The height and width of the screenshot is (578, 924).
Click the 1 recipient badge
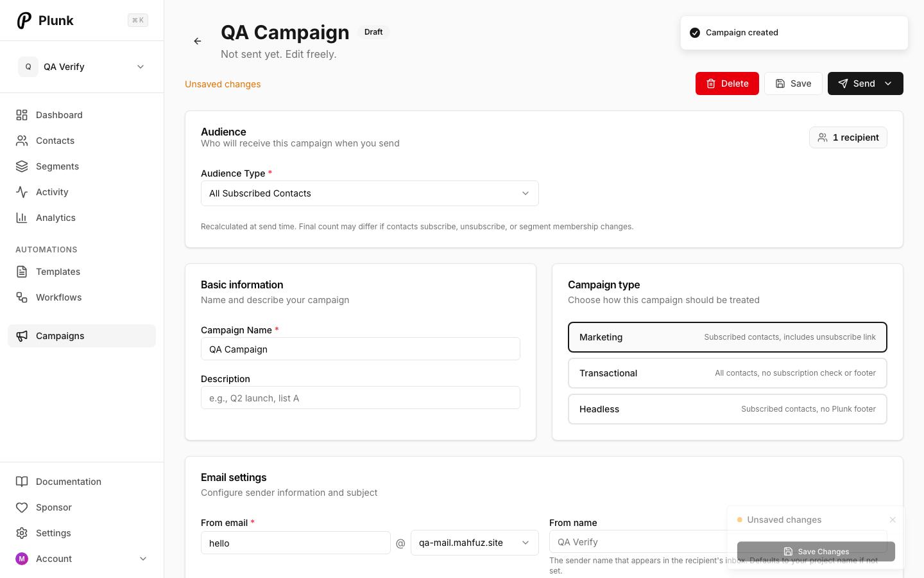(848, 137)
